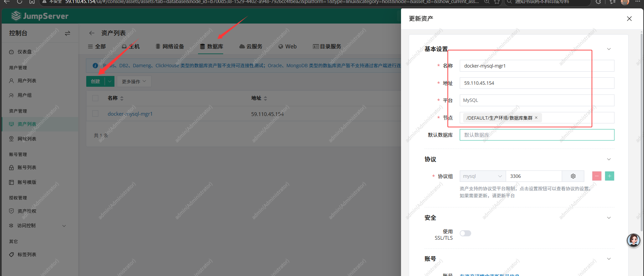Click the JumpServer logo
Viewport: 644px width, 276px height.
[x=40, y=16]
